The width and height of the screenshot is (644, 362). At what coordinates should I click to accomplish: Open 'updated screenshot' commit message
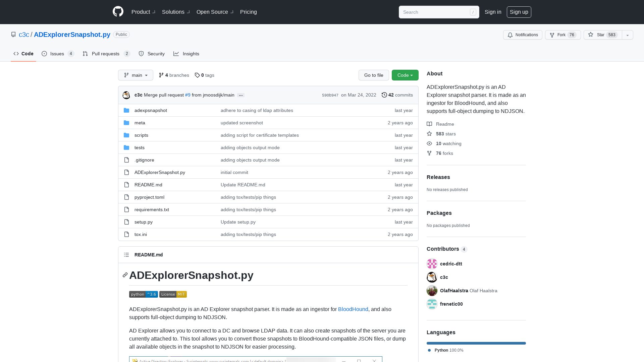coord(242,123)
